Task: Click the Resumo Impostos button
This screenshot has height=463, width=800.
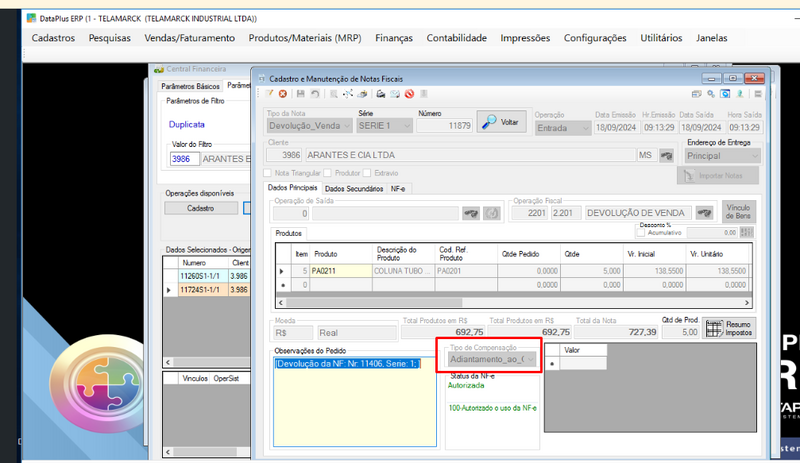Action: coord(729,328)
